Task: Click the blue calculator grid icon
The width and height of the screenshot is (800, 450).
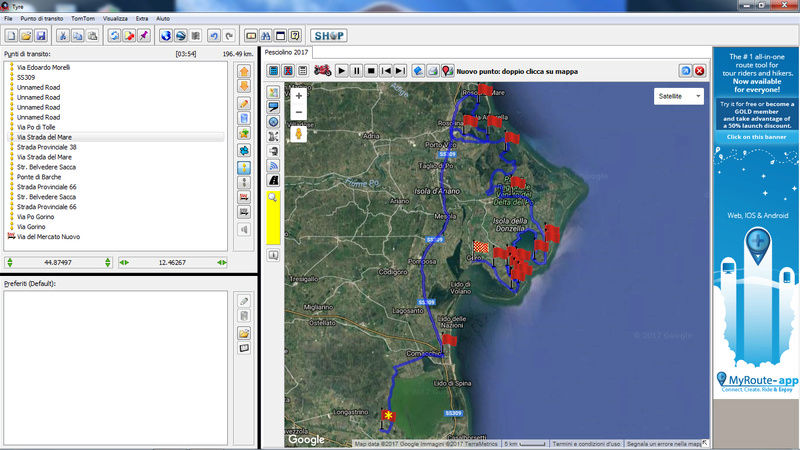Action: (273, 71)
